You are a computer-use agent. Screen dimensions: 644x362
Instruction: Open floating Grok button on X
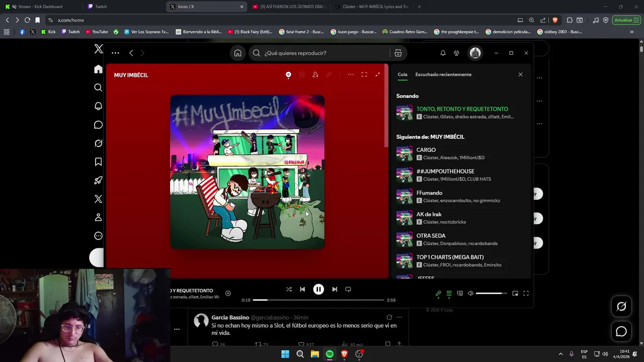coord(621,306)
